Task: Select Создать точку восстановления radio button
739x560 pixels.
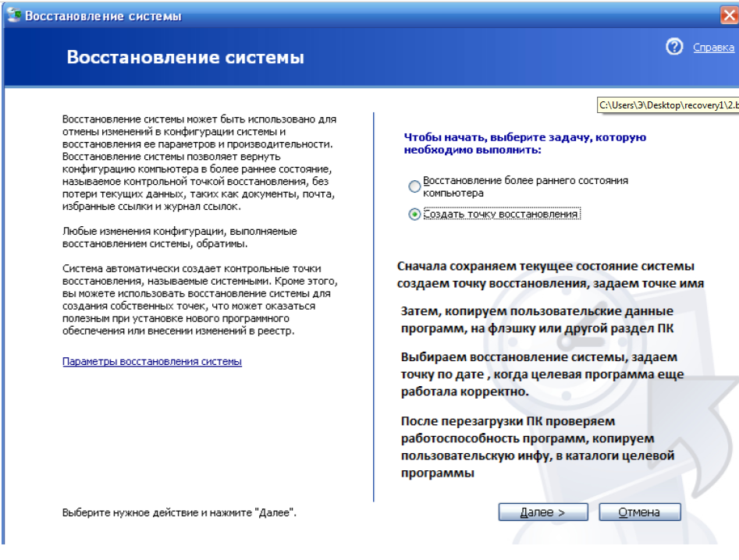Action: 414,214
